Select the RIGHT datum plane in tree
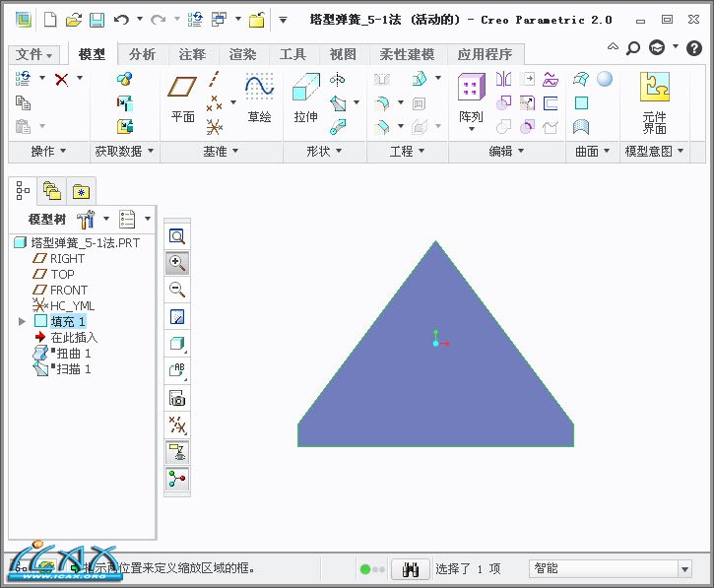The width and height of the screenshot is (714, 588). click(59, 259)
